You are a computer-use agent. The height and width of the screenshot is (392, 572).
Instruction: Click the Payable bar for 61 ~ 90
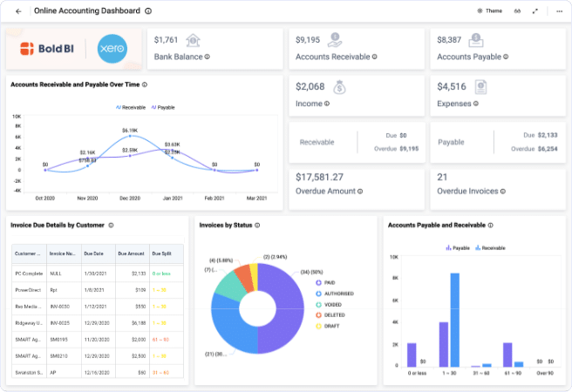[507, 355]
